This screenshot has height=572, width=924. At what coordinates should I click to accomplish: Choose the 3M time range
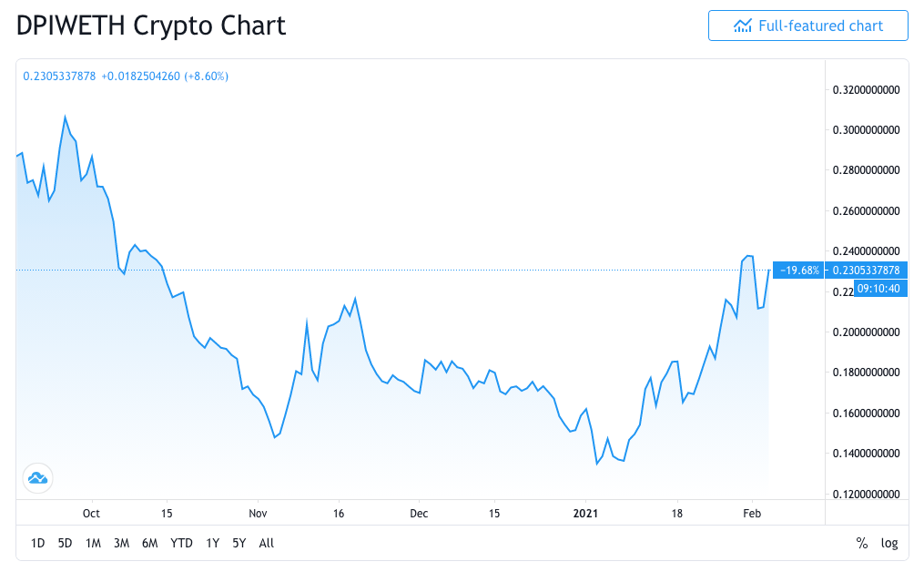coord(121,543)
